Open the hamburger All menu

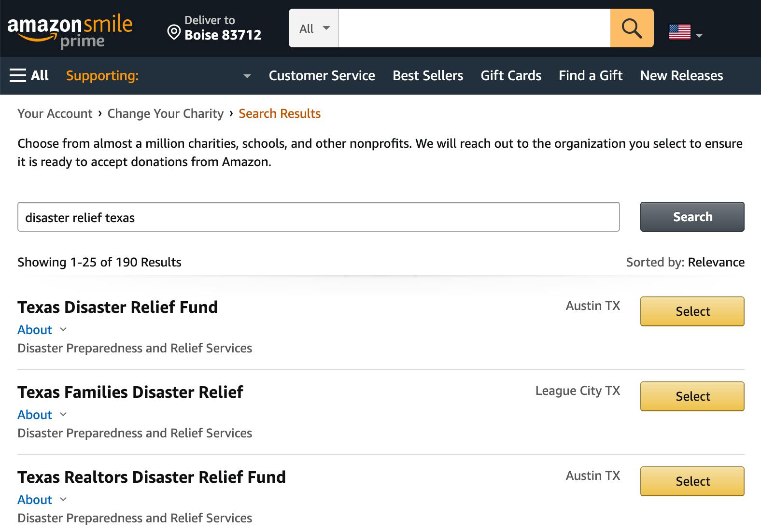click(29, 75)
